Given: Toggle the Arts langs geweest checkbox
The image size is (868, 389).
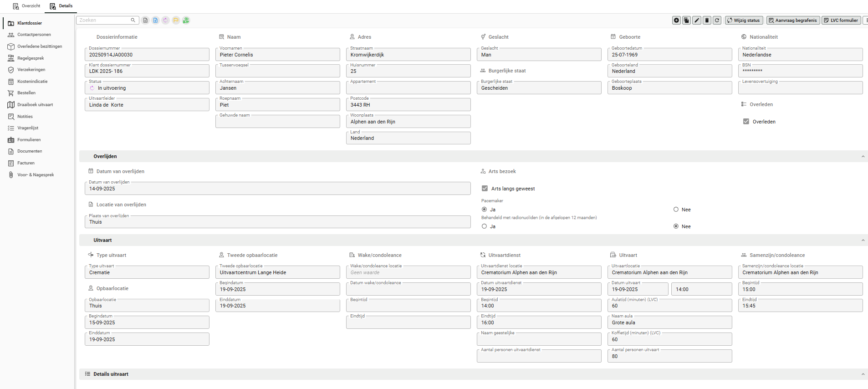Looking at the screenshot, I should pyautogui.click(x=485, y=189).
